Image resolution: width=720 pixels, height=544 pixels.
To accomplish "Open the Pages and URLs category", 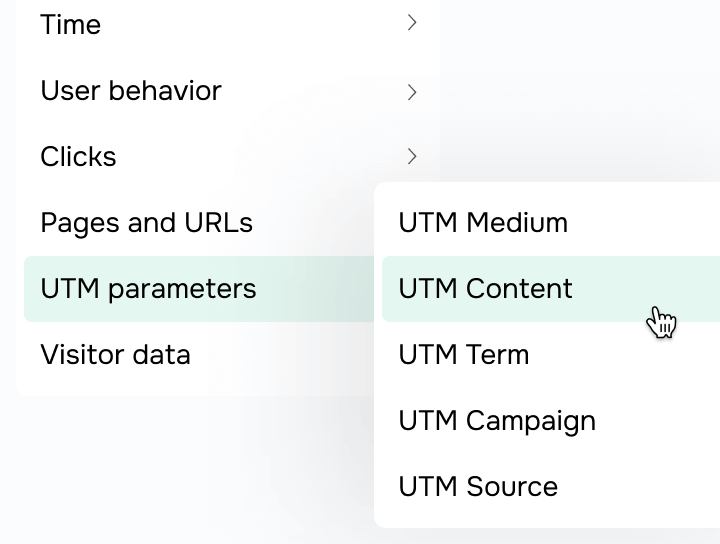I will click(x=199, y=223).
